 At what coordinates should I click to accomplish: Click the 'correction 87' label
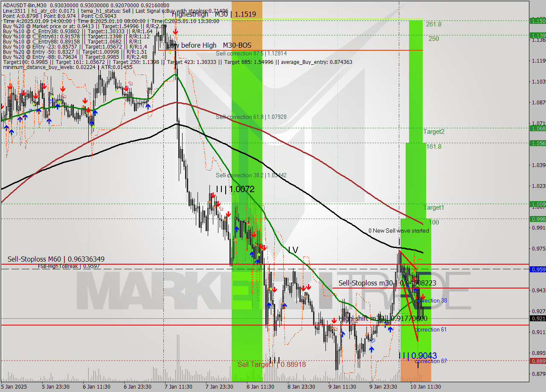pos(431,361)
